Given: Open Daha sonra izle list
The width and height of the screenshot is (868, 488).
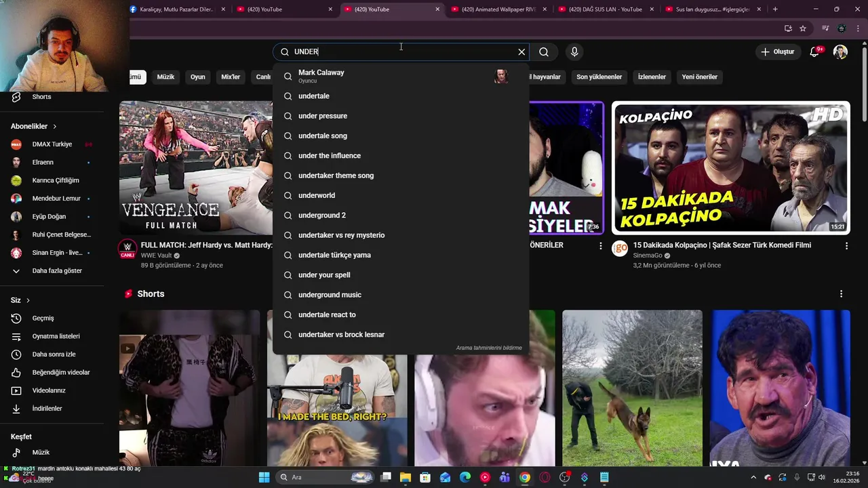Looking at the screenshot, I should pos(53,354).
